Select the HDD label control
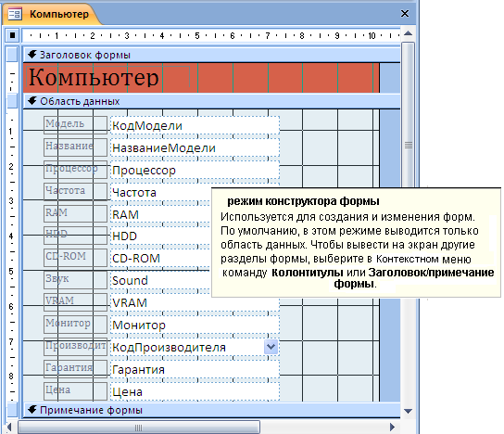Viewport: 504px width, 434px height. [x=76, y=235]
